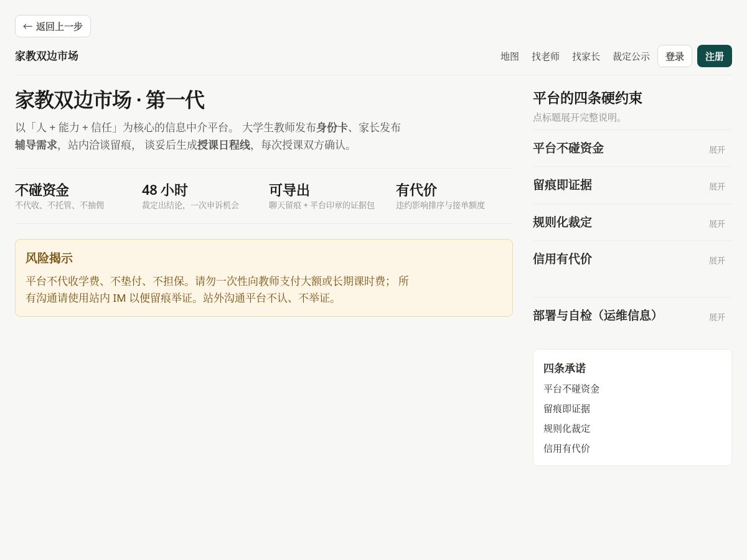
Task: Click the 风险揭示 notice heading
Action: click(x=49, y=258)
